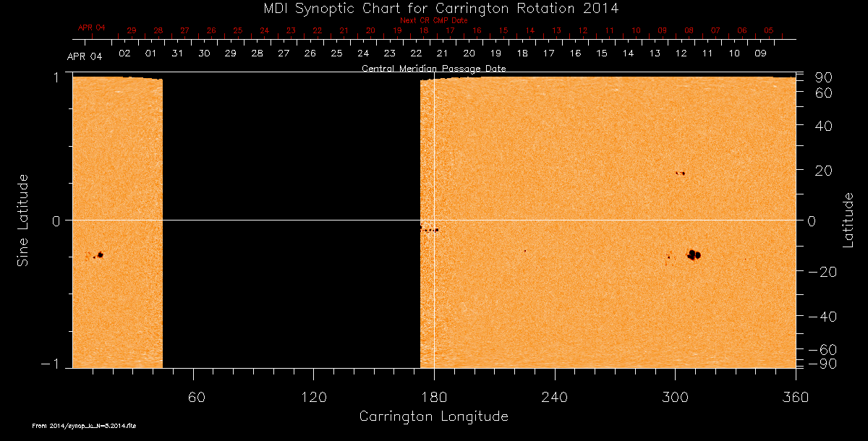
Task: Click the white APR 04 date marker
Action: (x=84, y=56)
